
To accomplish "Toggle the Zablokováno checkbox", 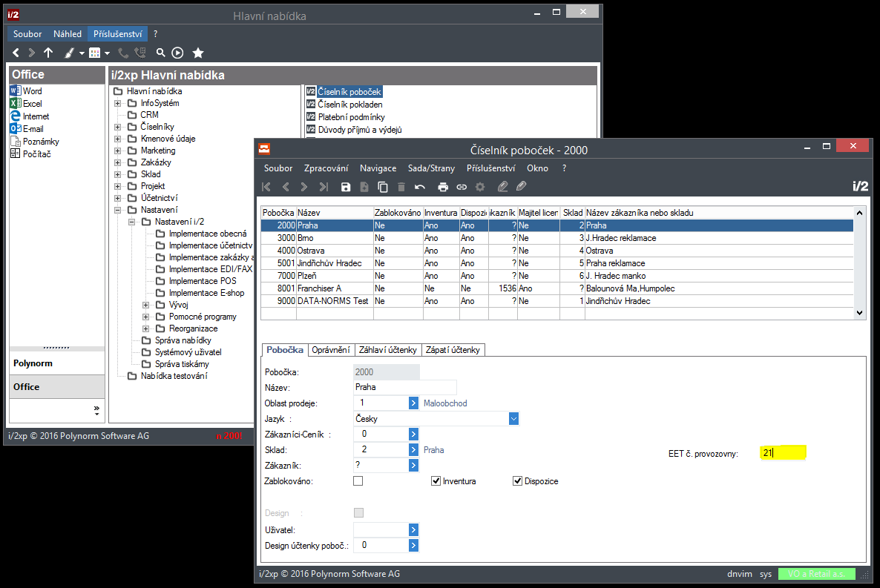I will pyautogui.click(x=358, y=480).
